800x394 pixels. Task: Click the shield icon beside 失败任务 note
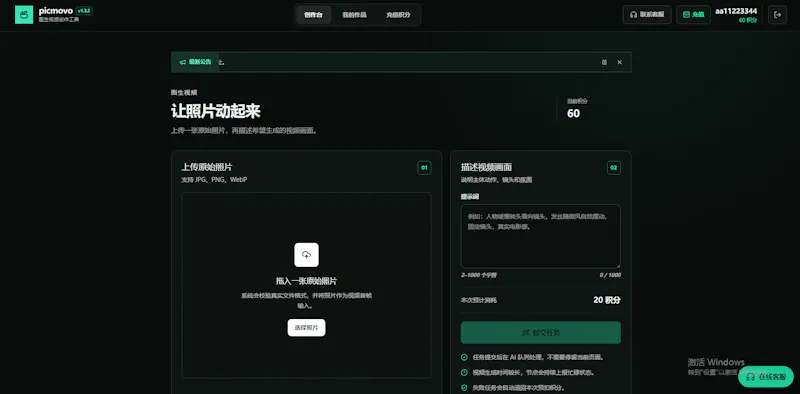tap(464, 388)
